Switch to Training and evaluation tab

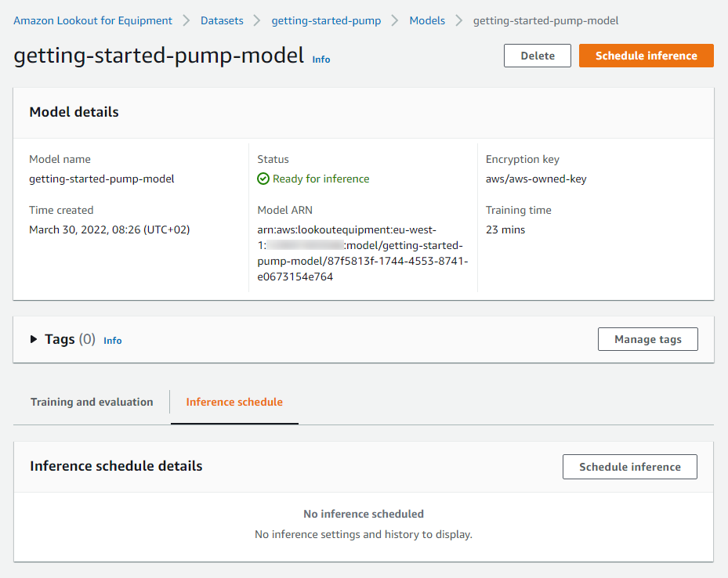92,402
